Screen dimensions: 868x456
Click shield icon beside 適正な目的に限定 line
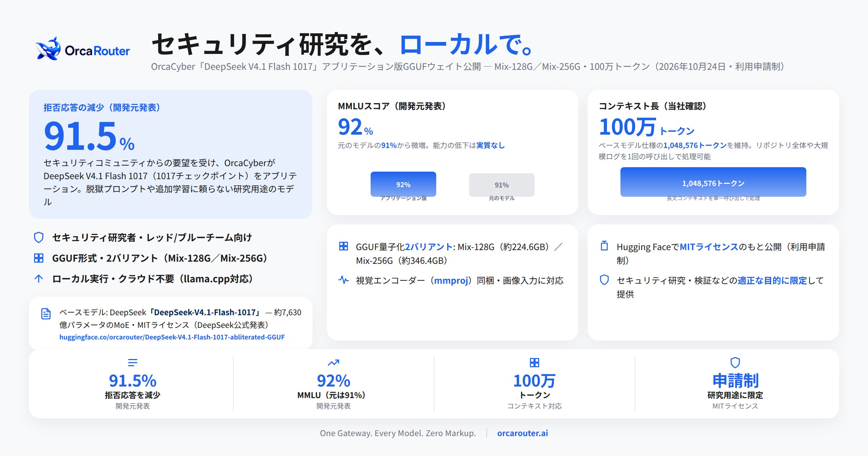604,280
